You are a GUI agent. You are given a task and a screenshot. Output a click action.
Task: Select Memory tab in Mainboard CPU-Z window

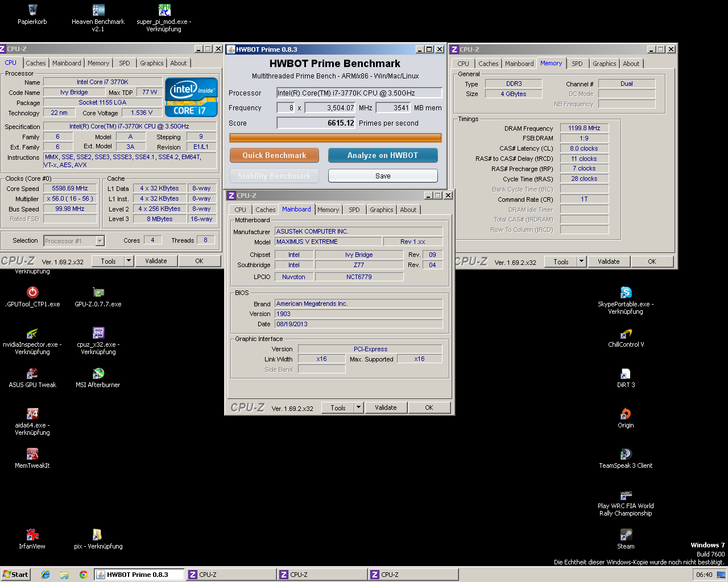(328, 210)
